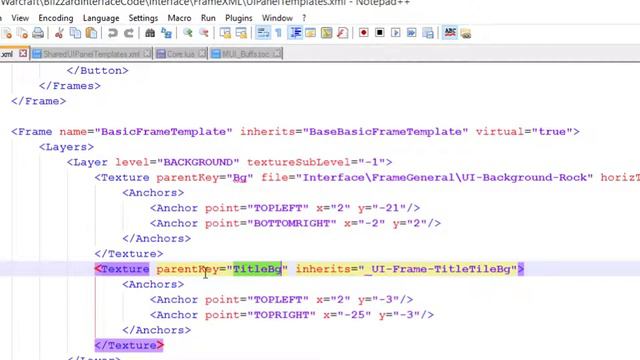Close the Core.lua tab
Screen dimensions: 640x360
pyautogui.click(x=202, y=53)
